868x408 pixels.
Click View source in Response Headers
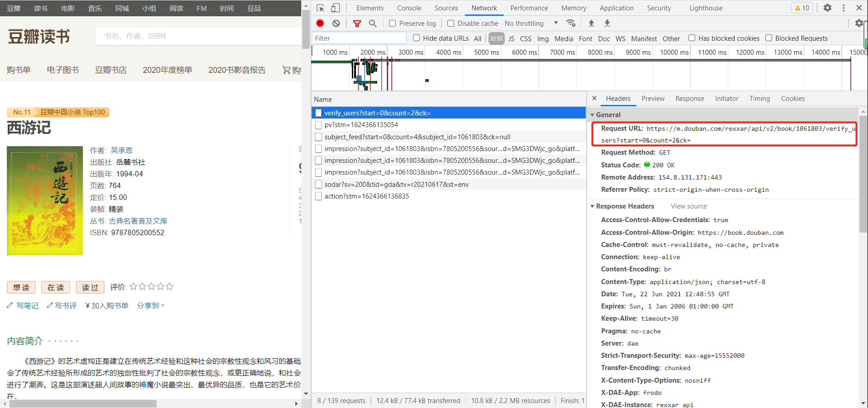click(689, 206)
